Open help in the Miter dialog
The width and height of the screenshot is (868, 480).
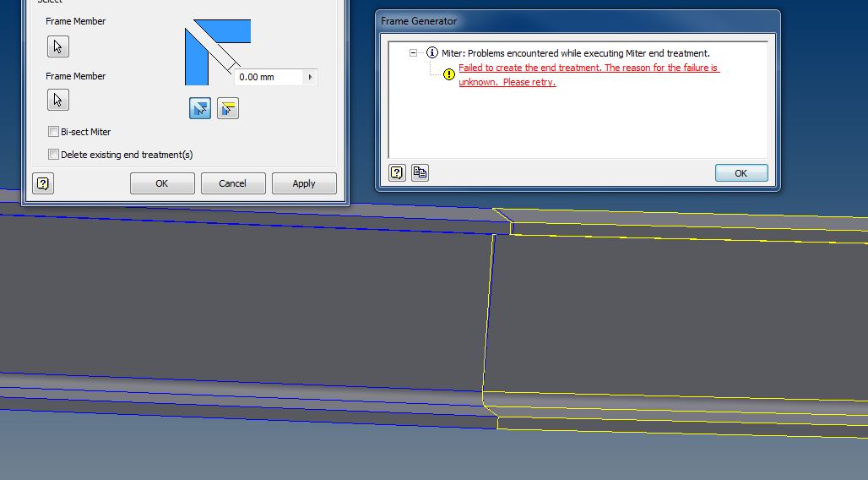coord(43,183)
